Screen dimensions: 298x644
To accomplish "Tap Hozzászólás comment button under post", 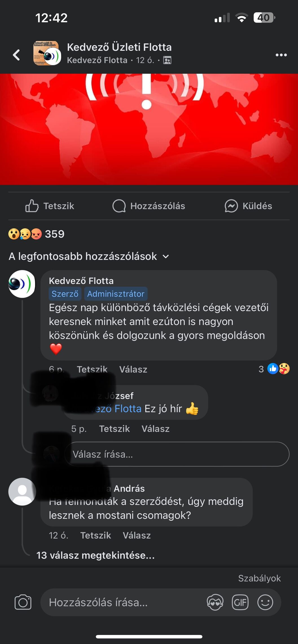I will point(149,206).
